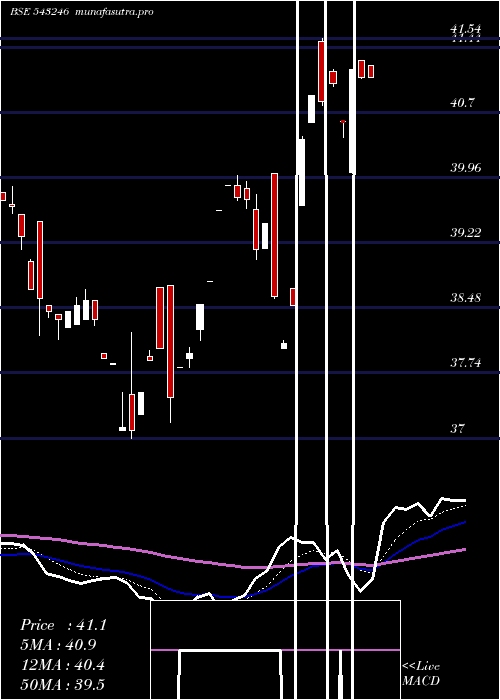This screenshot has width=500, height=700.
Task: Click the Price : 41.1 readout
Action: [63, 625]
